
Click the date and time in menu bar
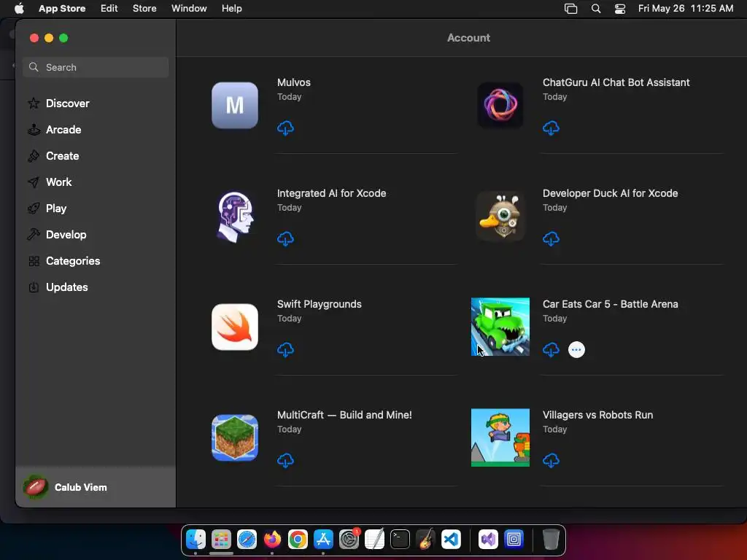coord(686,8)
